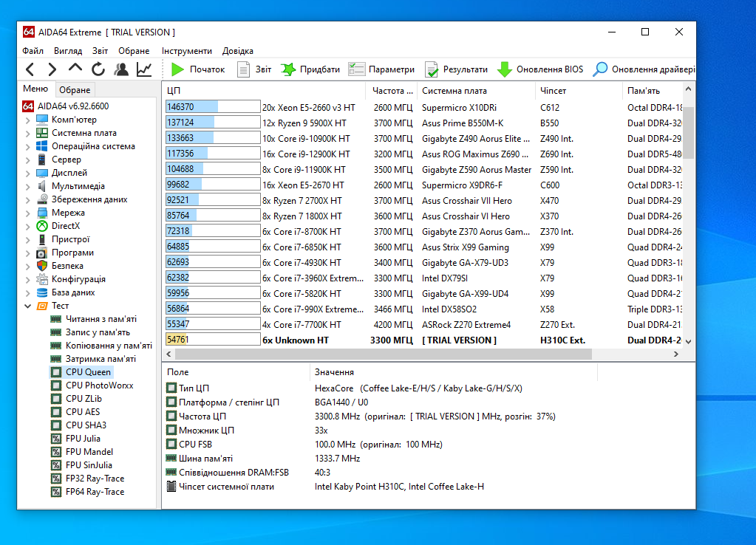Click the user manager person icon
Image resolution: width=756 pixels, height=545 pixels.
point(121,69)
